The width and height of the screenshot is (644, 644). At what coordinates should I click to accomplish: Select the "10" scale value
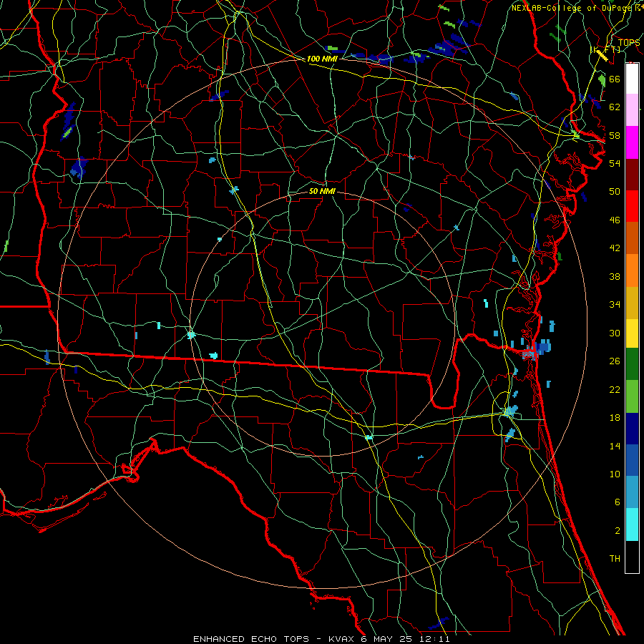click(615, 474)
